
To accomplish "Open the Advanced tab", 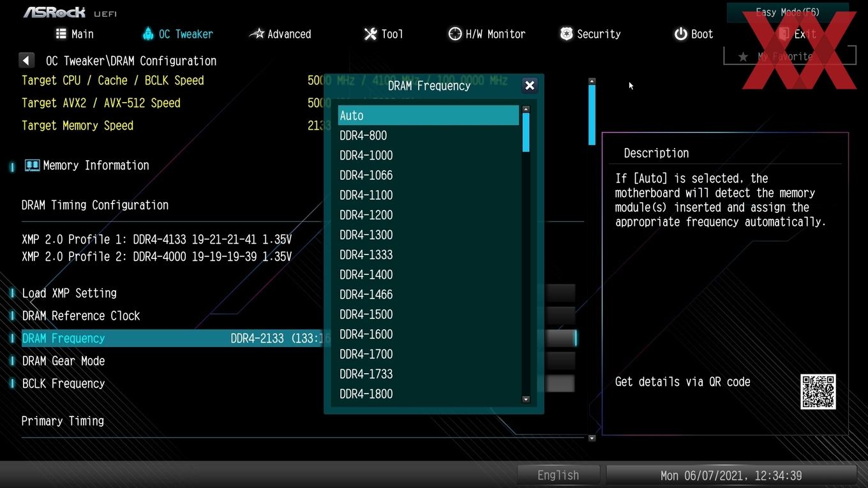I will [280, 34].
